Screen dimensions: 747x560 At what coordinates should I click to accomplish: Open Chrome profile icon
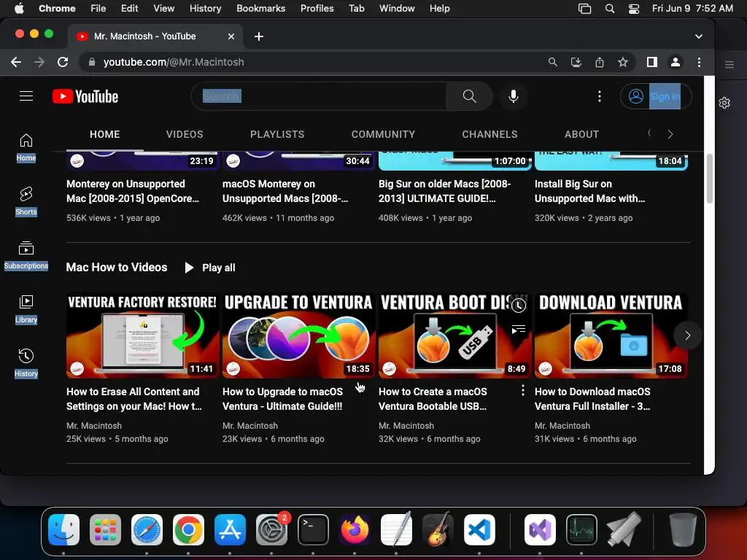(x=675, y=62)
